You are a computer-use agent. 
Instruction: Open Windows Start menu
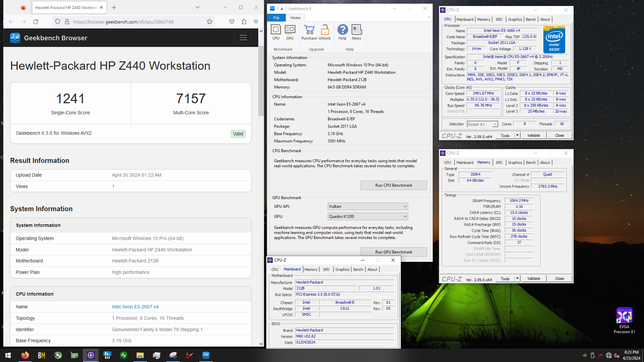[x=8, y=355]
